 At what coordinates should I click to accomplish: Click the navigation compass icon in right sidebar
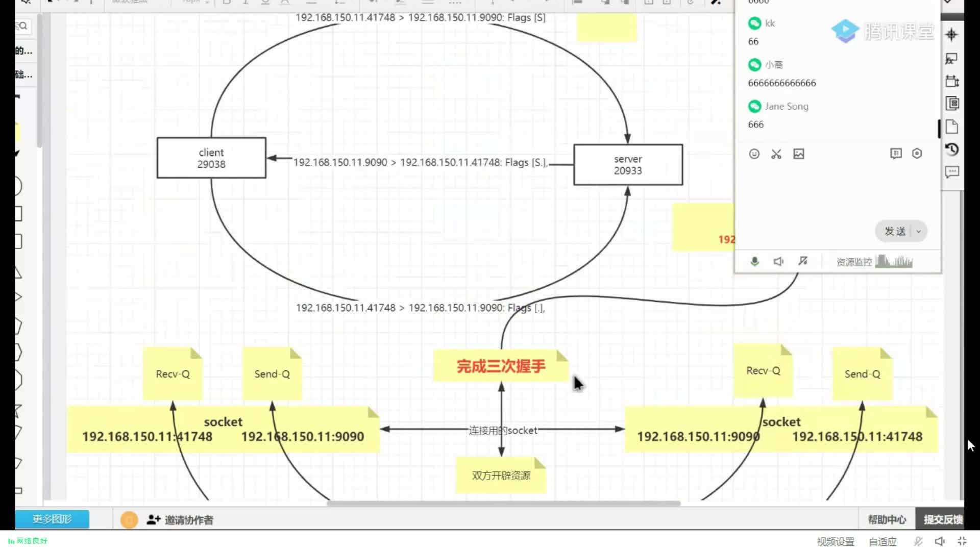[x=951, y=35]
